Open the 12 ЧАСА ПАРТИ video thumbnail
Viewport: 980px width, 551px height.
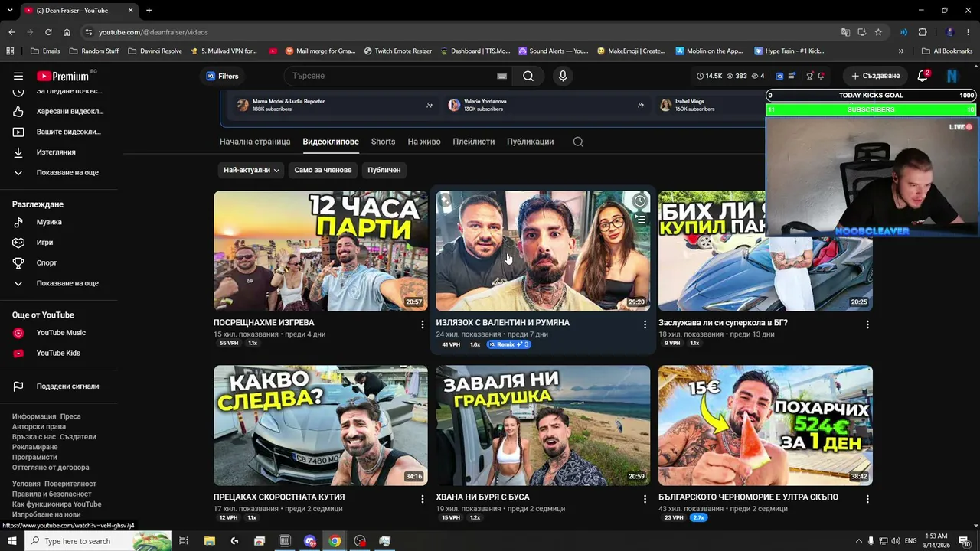point(321,251)
